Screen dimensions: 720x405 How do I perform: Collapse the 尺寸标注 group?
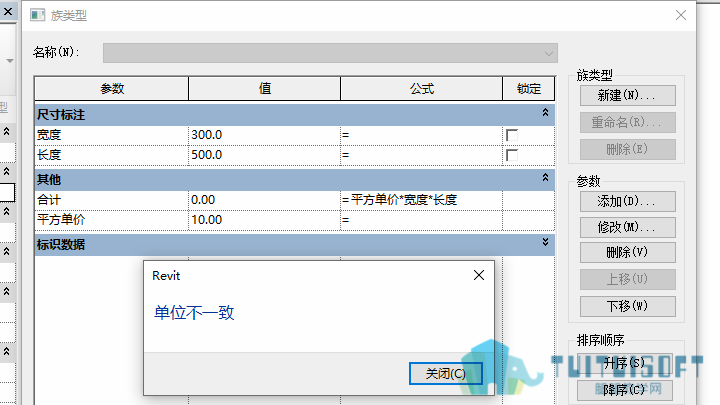click(x=545, y=112)
